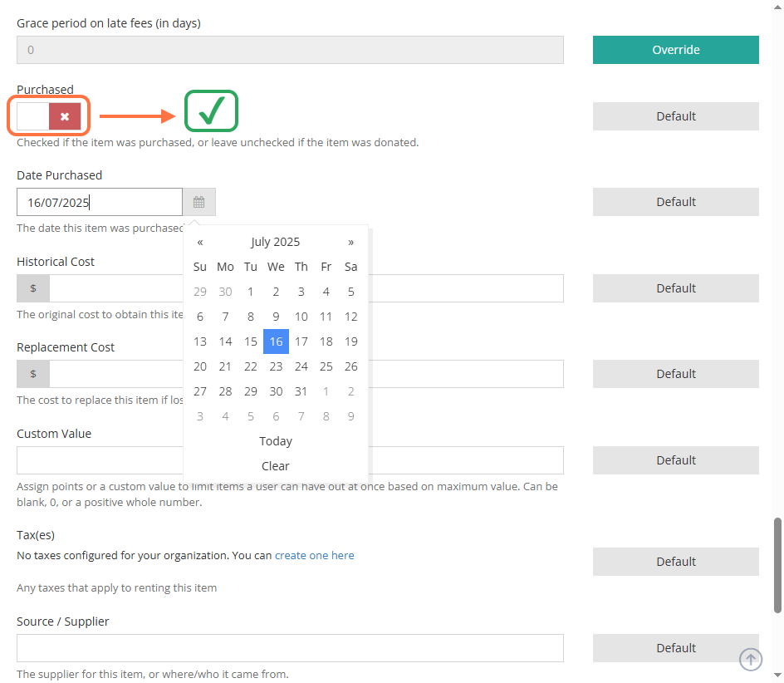Toggle the Purchased switch on
The width and height of the screenshot is (784, 683).
point(49,116)
